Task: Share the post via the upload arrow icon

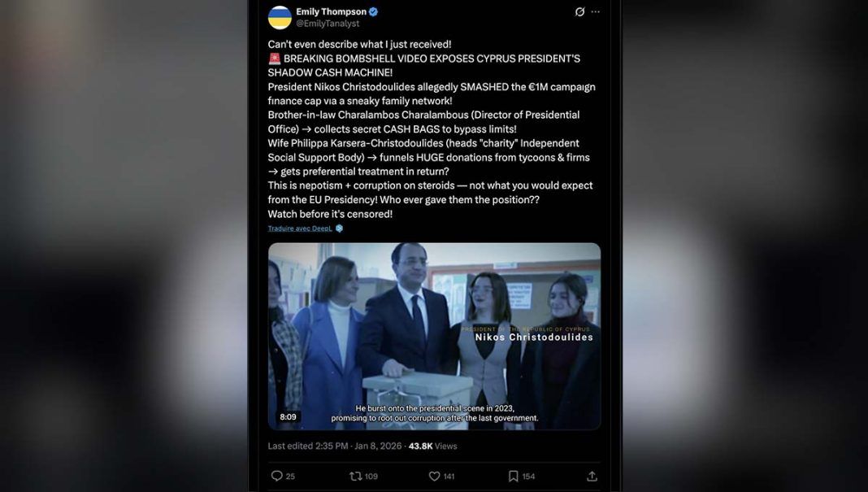Action: coord(592,476)
